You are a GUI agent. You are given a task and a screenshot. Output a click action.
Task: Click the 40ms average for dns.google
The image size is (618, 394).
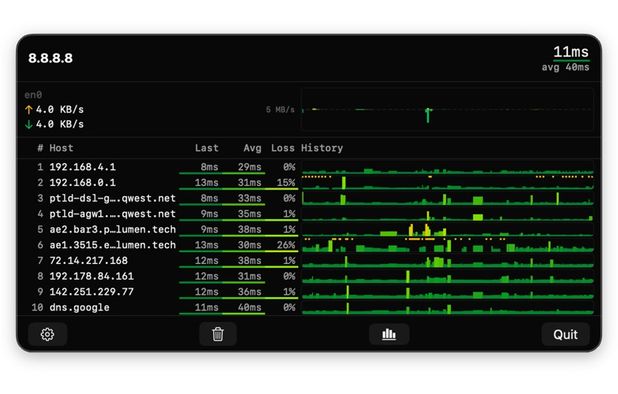point(249,308)
